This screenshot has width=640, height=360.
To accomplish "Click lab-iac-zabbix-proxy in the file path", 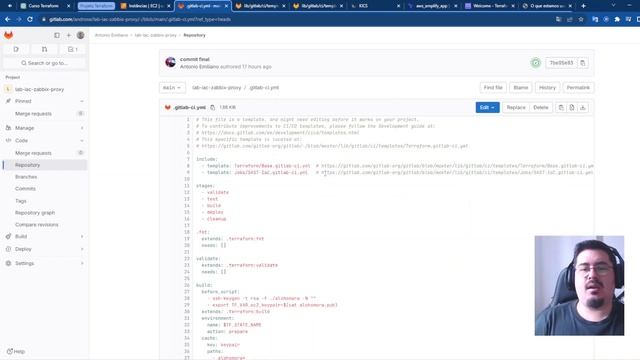I will (216, 88).
